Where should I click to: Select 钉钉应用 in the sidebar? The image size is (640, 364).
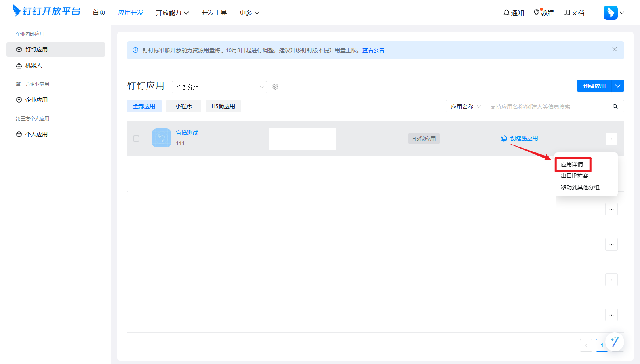(55, 50)
